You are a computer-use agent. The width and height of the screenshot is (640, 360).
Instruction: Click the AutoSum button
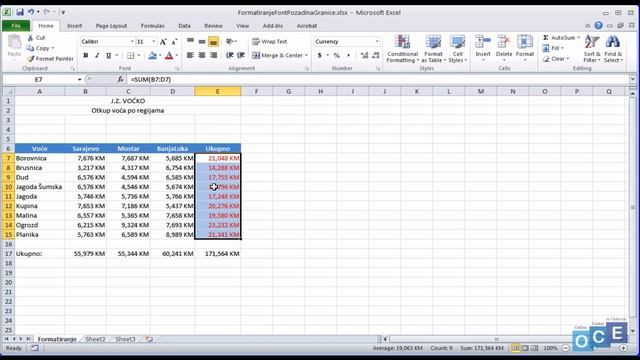[x=559, y=38]
